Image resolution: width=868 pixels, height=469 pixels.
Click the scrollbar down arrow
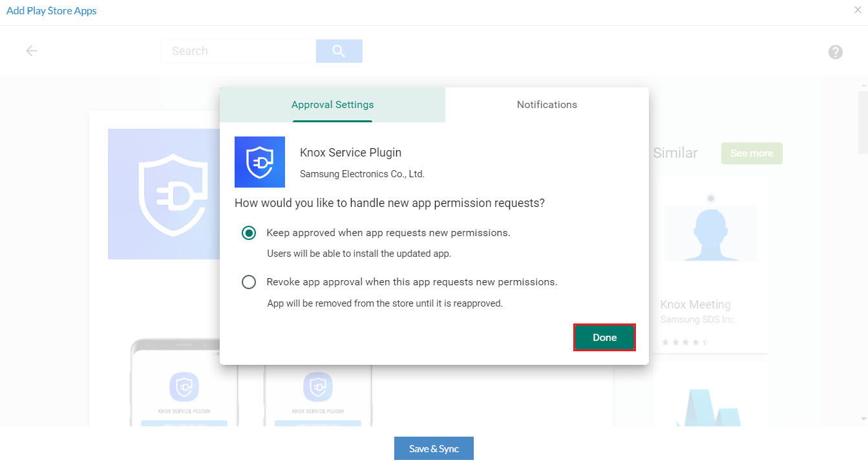click(x=863, y=419)
